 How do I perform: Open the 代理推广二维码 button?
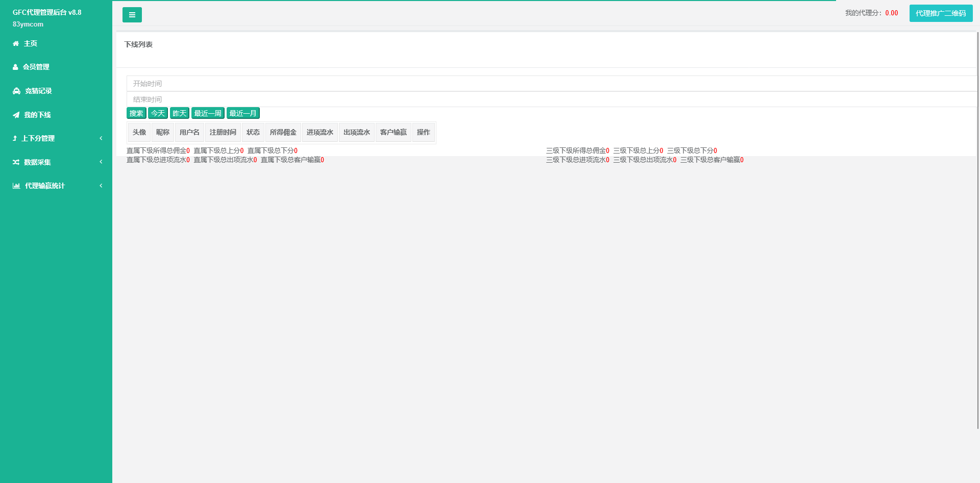click(x=940, y=13)
